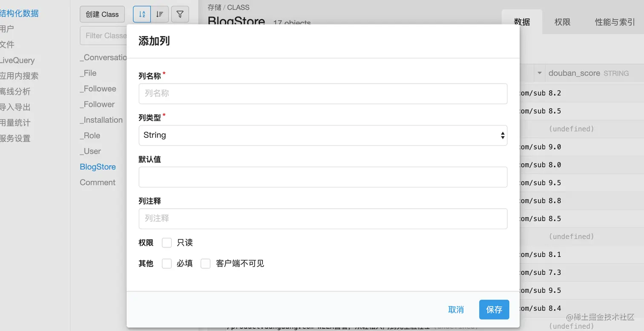This screenshot has height=331, width=644.
Task: Click the 创建 Class button
Action: (102, 14)
